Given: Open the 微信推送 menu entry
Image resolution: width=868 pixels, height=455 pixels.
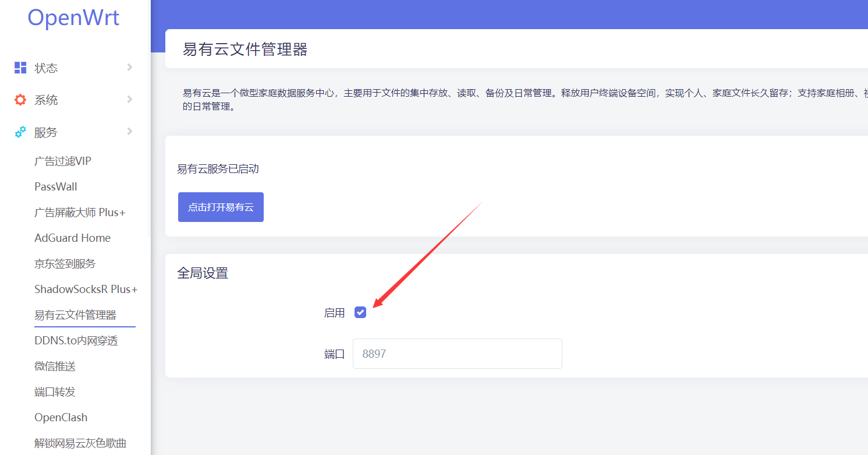Looking at the screenshot, I should point(55,366).
